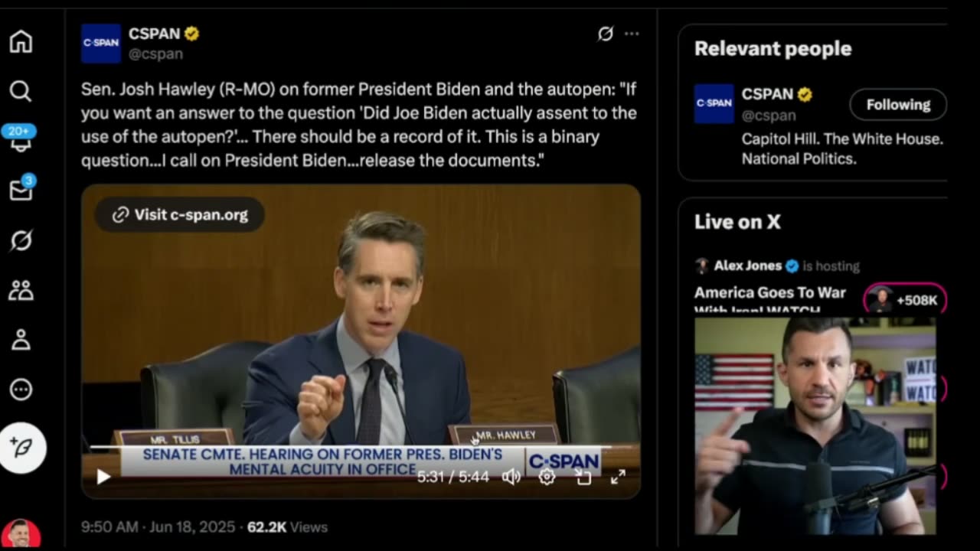
Task: Open the CSPAN display name on the post
Action: coord(154,34)
